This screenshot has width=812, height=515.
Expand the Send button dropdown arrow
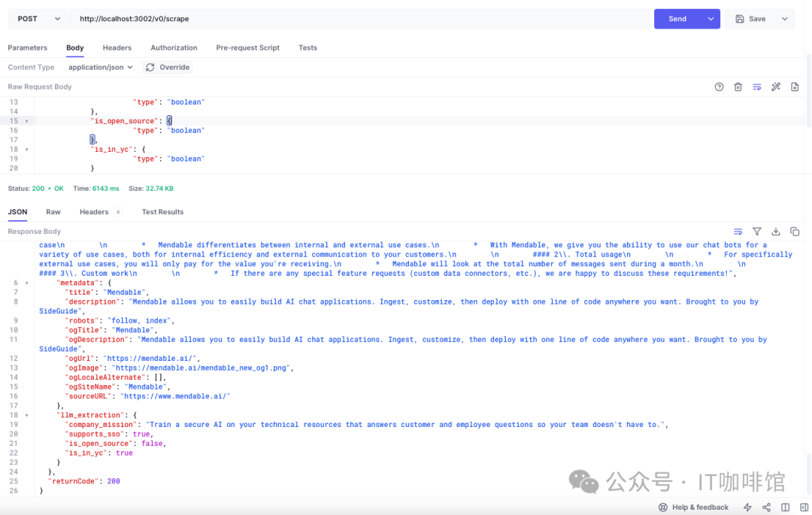tap(710, 19)
